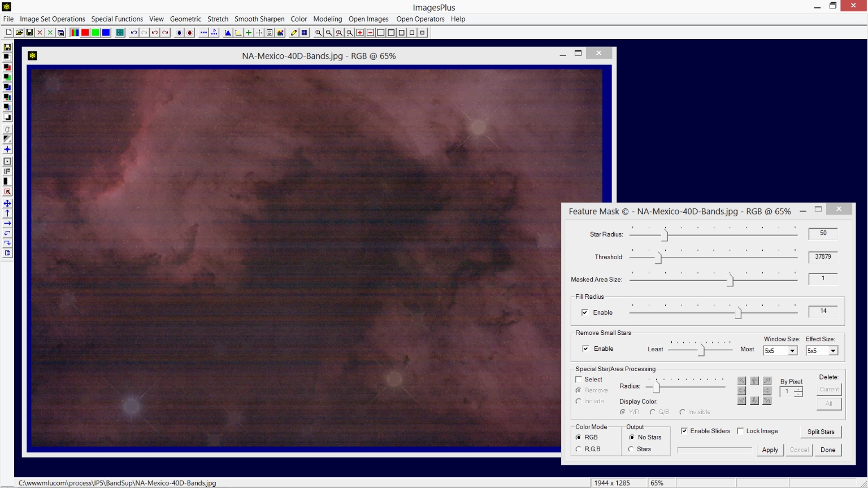Click the black-red overlapping squares sidebar icon
This screenshot has height=488, width=868.
(x=7, y=67)
